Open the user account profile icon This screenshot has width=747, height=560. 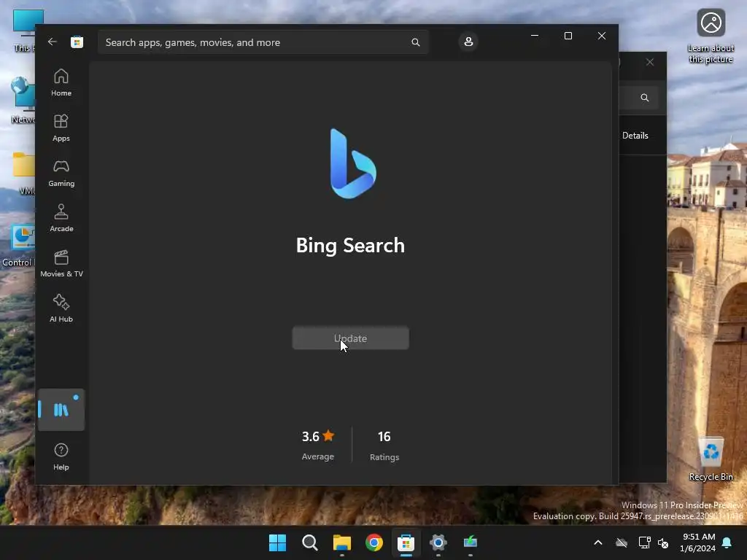[x=468, y=42]
